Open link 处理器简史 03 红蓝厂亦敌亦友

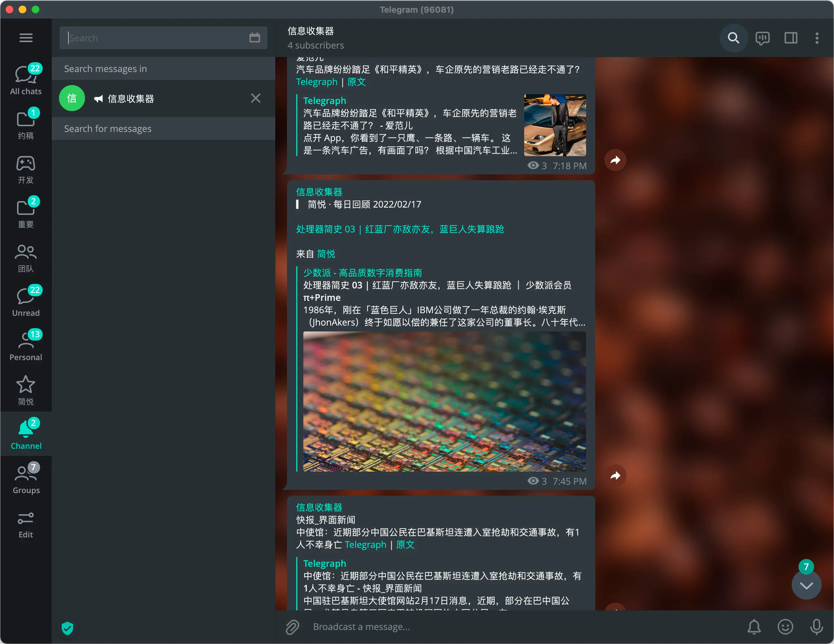click(x=400, y=229)
